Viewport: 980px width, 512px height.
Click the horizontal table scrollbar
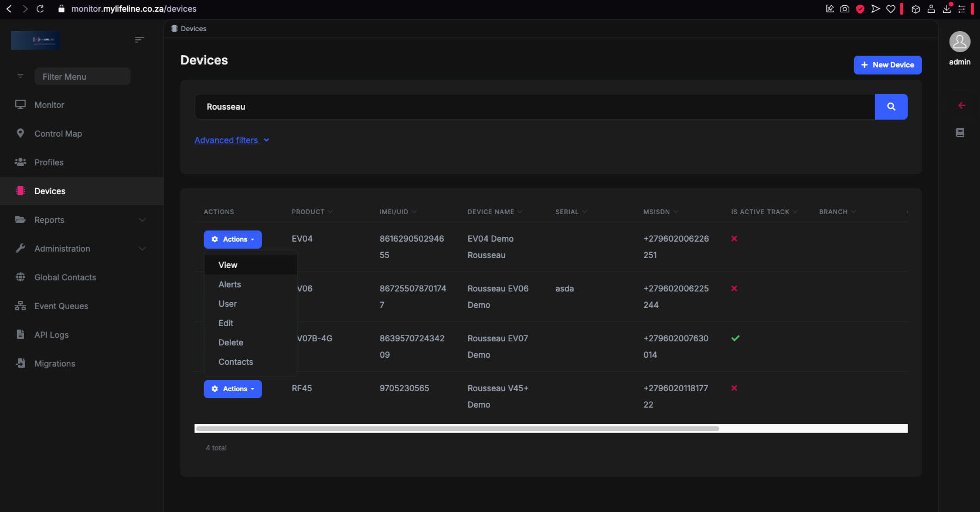[x=457, y=429]
